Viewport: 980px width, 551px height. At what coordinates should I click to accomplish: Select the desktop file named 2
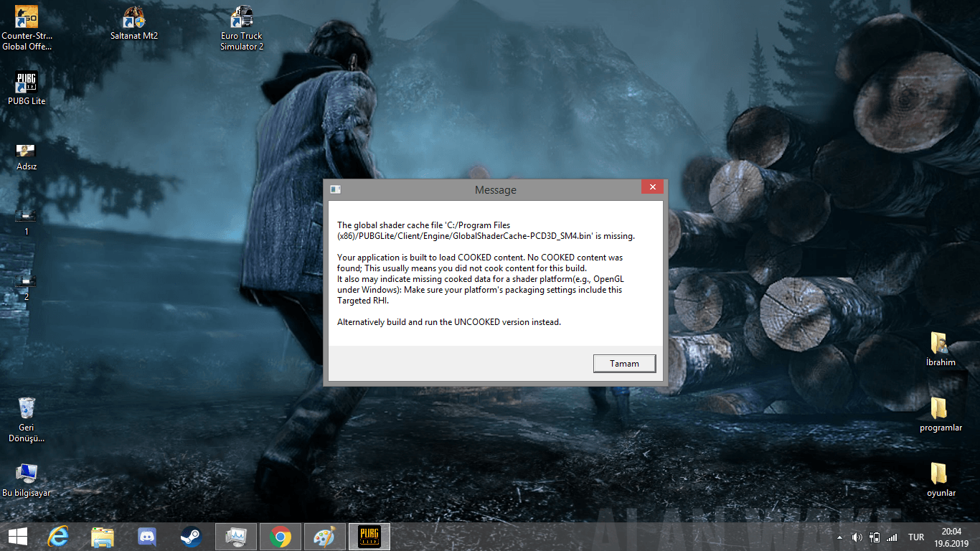click(x=27, y=286)
